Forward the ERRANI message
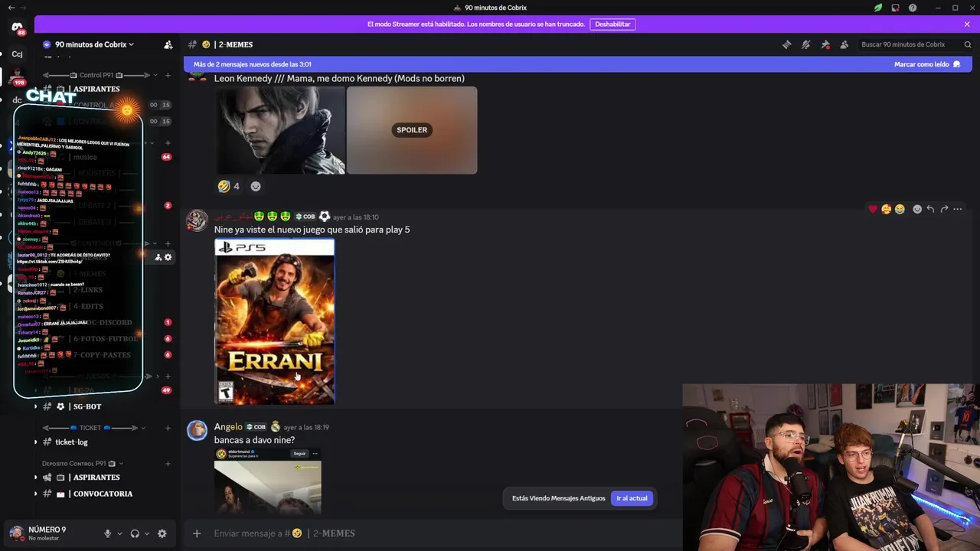Viewport: 980px width, 551px height. 944,209
